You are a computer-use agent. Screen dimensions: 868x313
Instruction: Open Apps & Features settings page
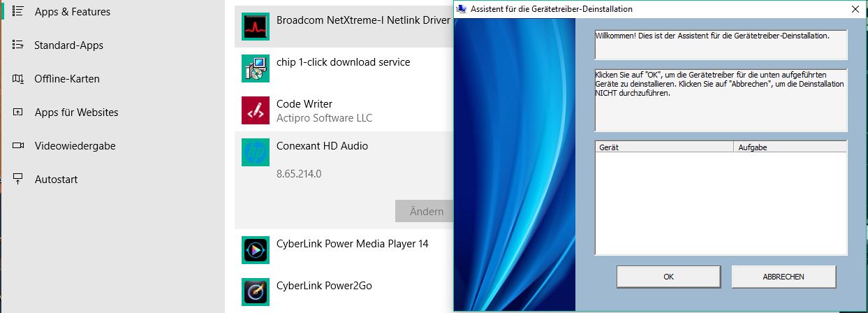click(72, 12)
